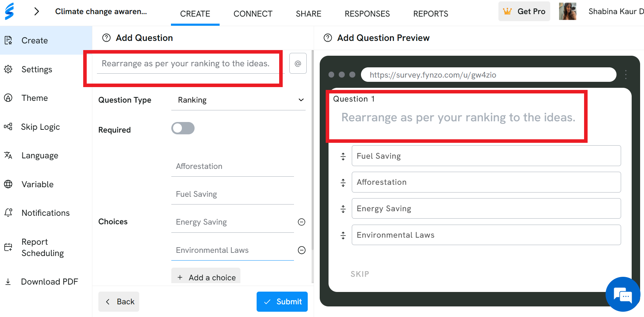Open the Question Type Ranking dropdown
The width and height of the screenshot is (644, 317).
[238, 100]
